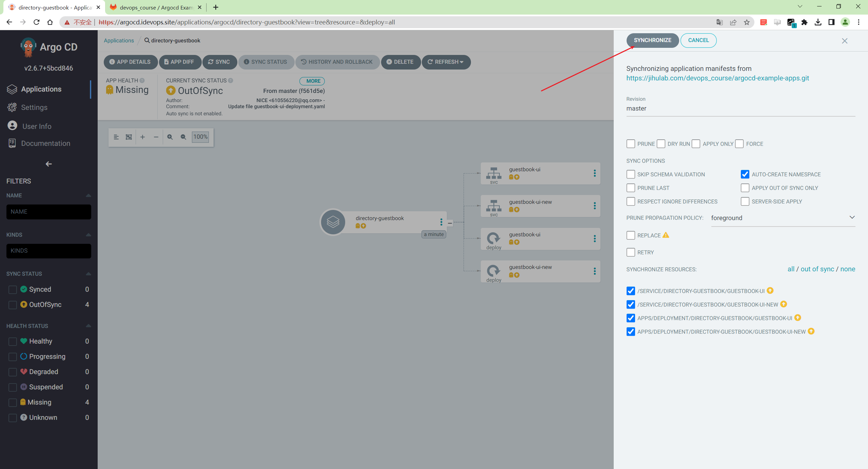Expand all nodes with plus icon

(x=143, y=137)
